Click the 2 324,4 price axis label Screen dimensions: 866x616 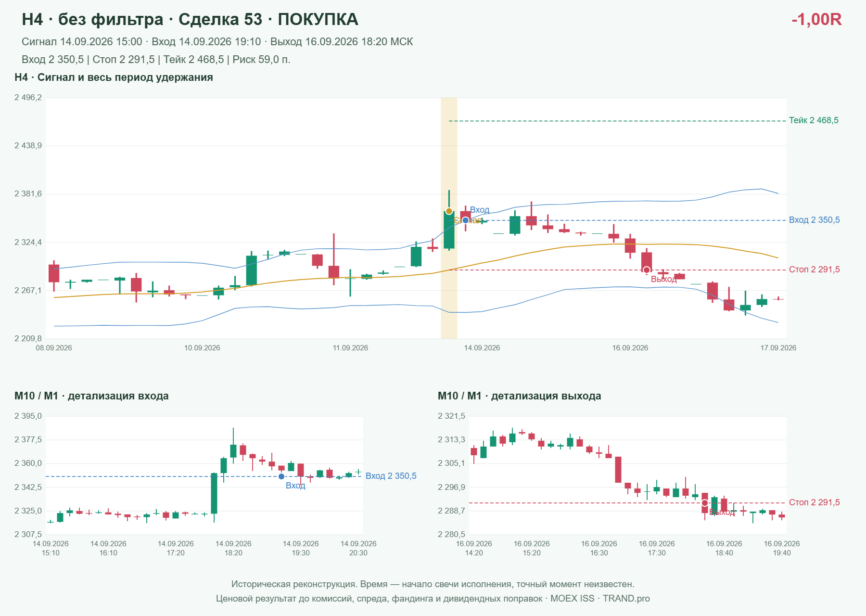click(28, 243)
